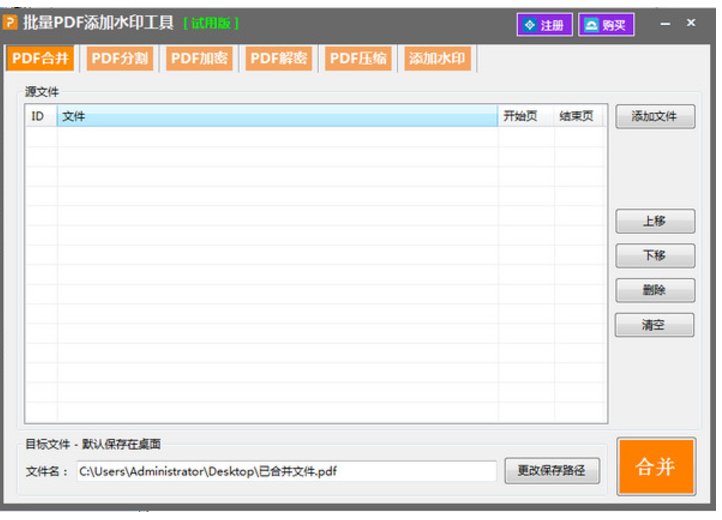Click the 文件 column header
The height and width of the screenshot is (520, 722).
click(277, 116)
